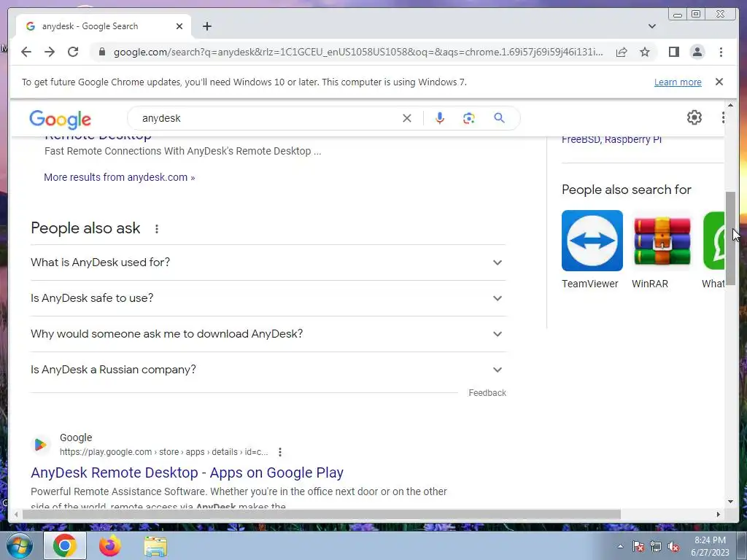Click the scroll up arrow

click(x=730, y=105)
